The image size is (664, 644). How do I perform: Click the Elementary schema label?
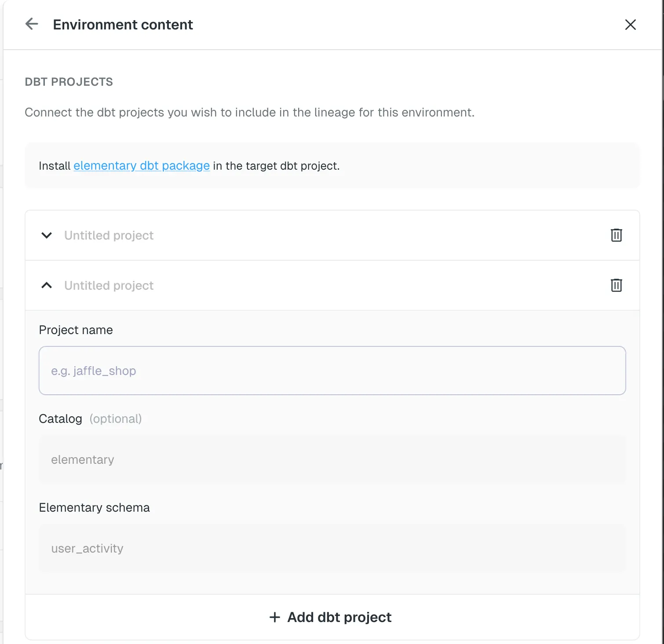coord(94,507)
